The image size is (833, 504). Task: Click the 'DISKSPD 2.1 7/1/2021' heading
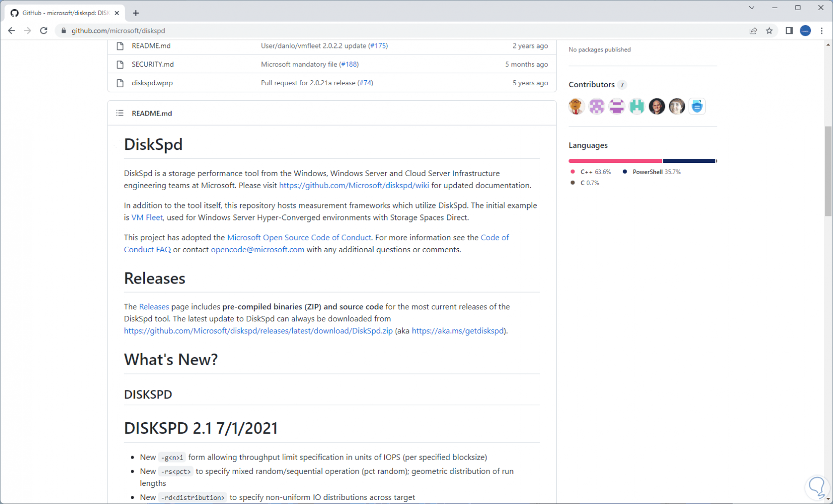(x=201, y=428)
